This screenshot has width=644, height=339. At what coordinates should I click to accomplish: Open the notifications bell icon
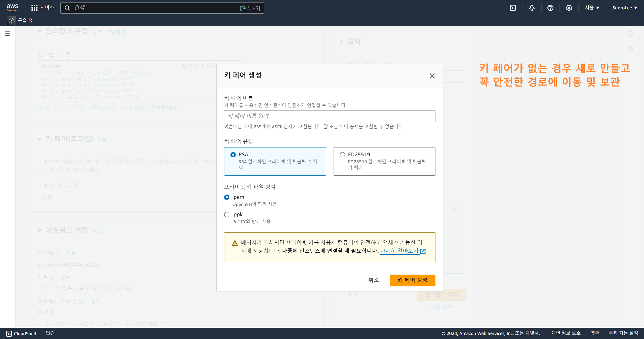pyautogui.click(x=532, y=8)
